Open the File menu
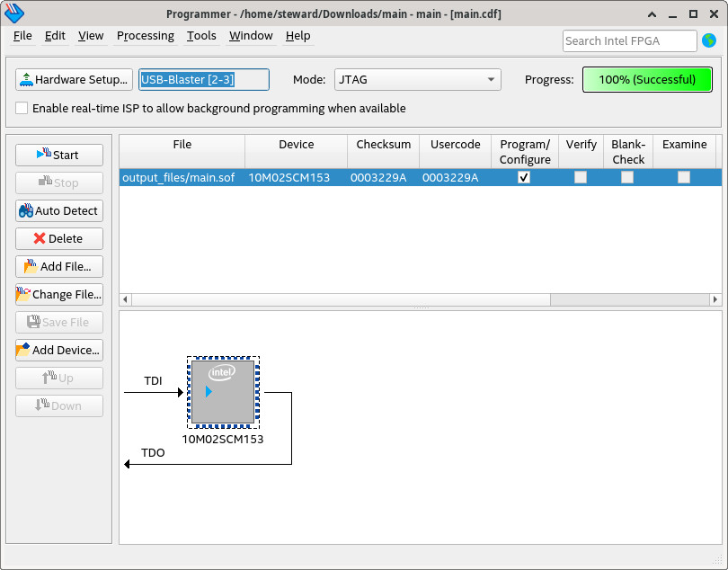 (x=22, y=36)
